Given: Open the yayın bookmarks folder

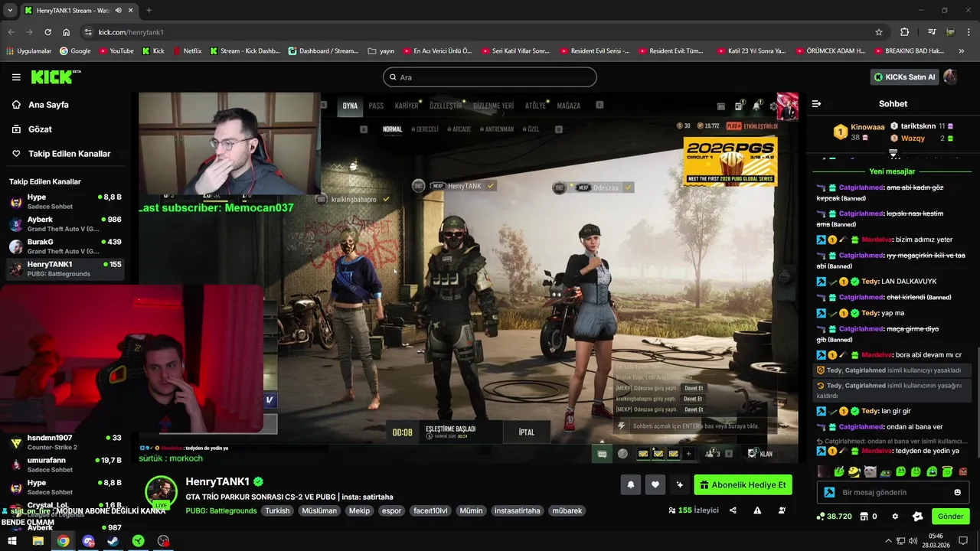Looking at the screenshot, I should (381, 51).
